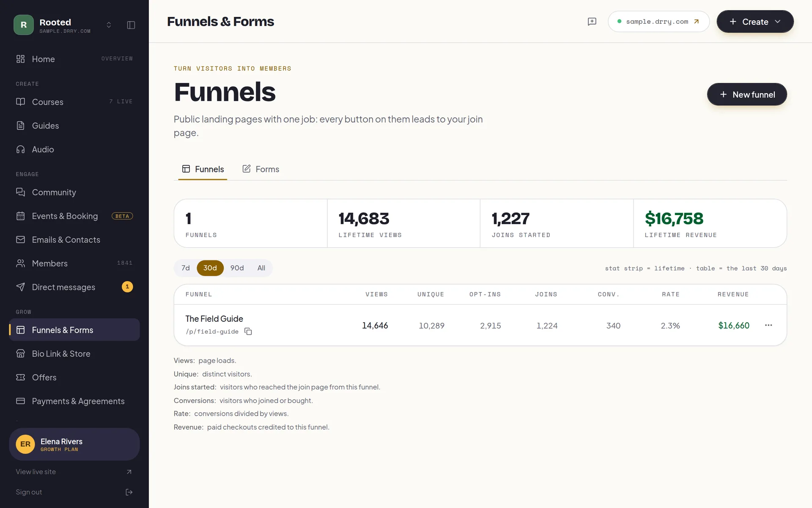Image resolution: width=812 pixels, height=508 pixels.
Task: Open the Members people icon
Action: pyautogui.click(x=20, y=263)
